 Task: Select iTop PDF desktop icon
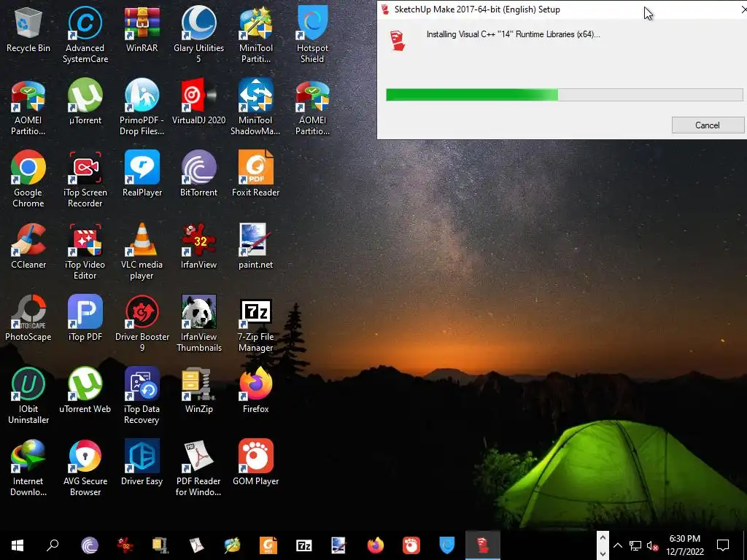click(x=85, y=318)
